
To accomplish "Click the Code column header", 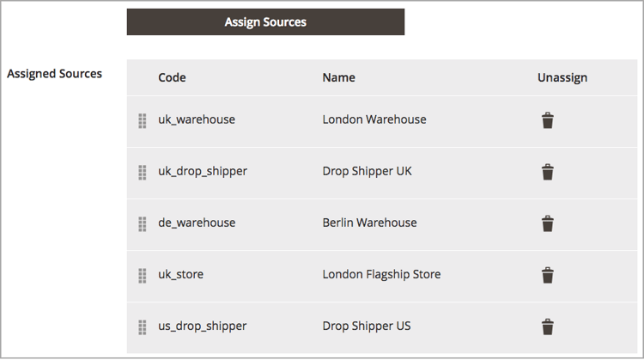I will point(172,77).
